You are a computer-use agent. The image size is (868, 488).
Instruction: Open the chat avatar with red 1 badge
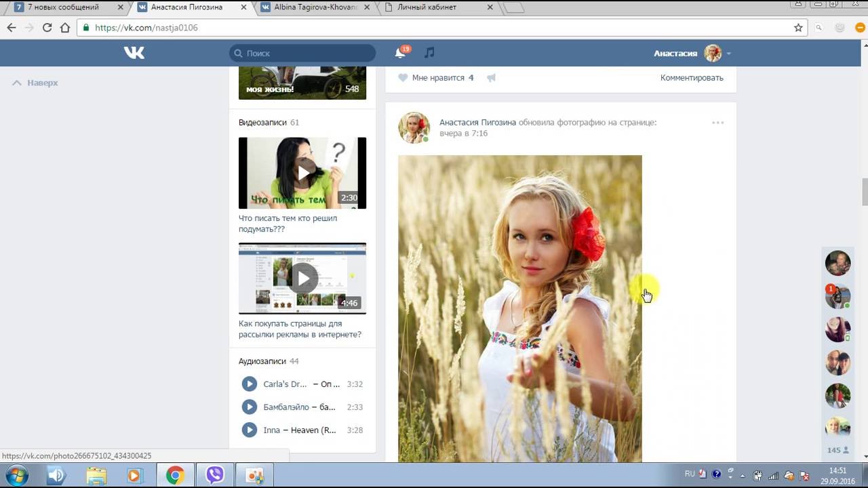(837, 296)
